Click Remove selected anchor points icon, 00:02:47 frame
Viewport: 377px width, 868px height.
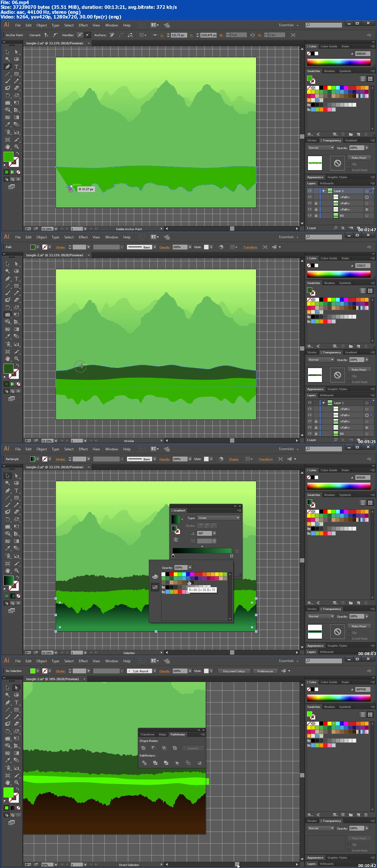[x=112, y=35]
